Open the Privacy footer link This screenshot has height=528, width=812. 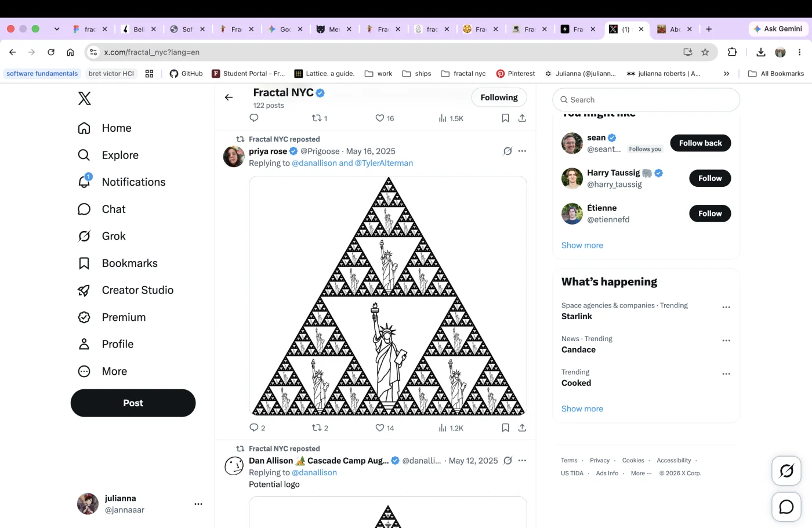(x=600, y=461)
